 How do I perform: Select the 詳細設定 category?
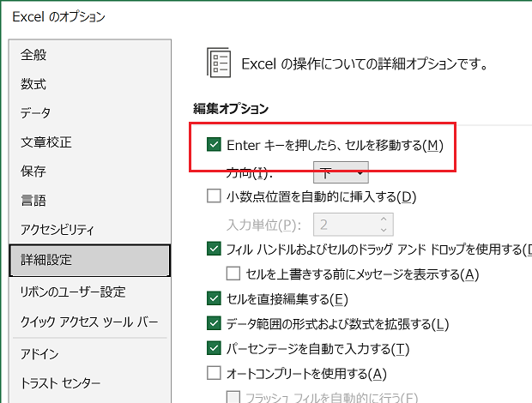point(89,261)
